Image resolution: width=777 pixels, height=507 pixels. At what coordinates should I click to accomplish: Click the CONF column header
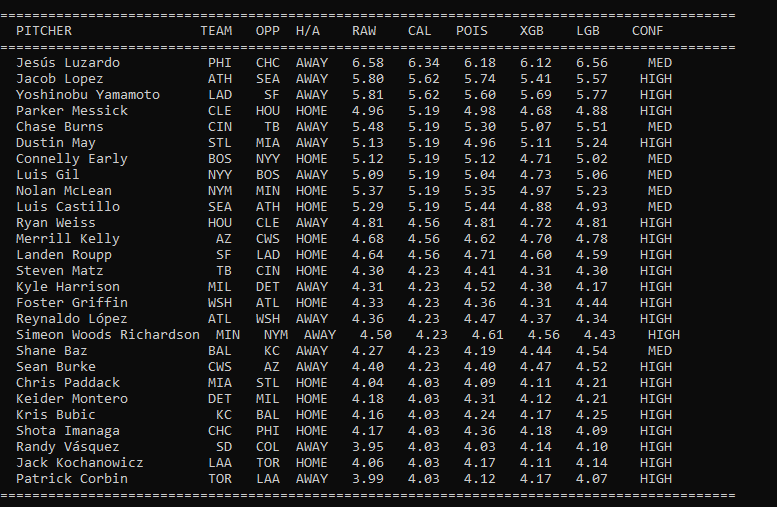(x=648, y=31)
